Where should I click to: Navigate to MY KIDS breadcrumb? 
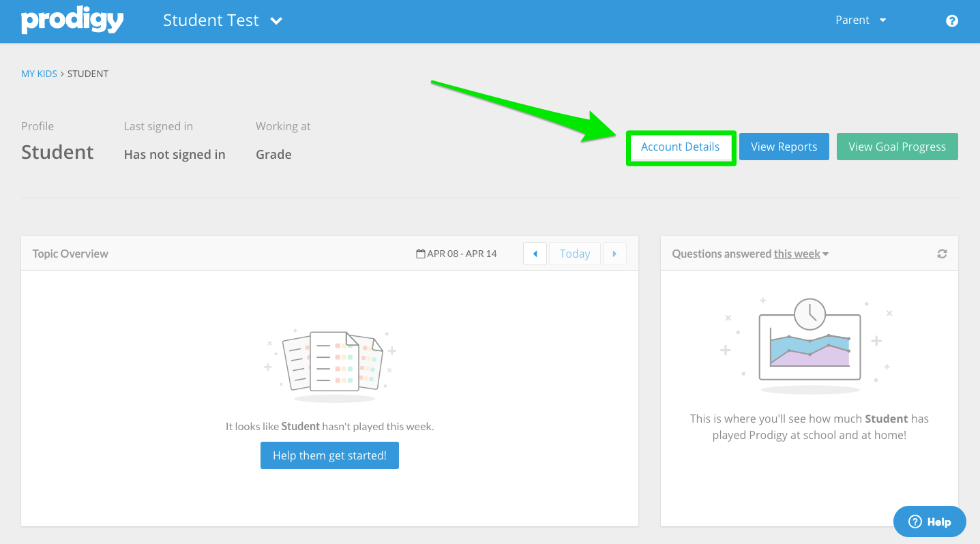click(39, 74)
